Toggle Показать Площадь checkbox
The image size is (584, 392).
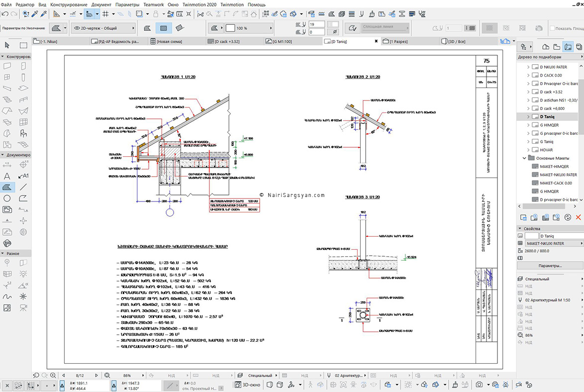pos(552,28)
